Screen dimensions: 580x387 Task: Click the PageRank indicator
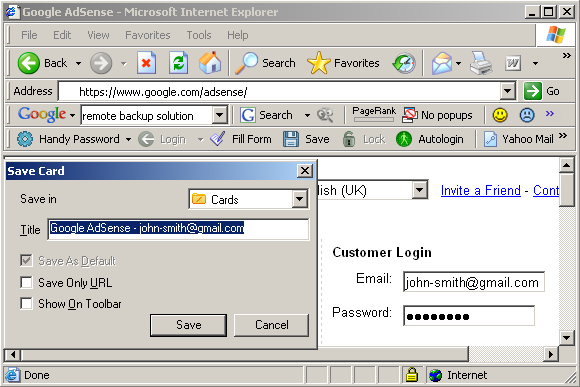(374, 114)
